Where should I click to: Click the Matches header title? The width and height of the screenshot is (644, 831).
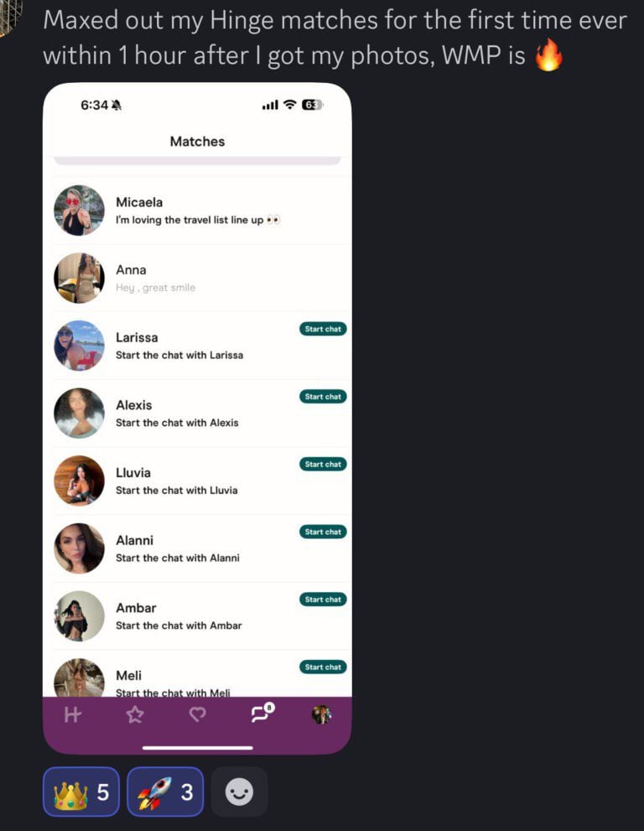[197, 142]
